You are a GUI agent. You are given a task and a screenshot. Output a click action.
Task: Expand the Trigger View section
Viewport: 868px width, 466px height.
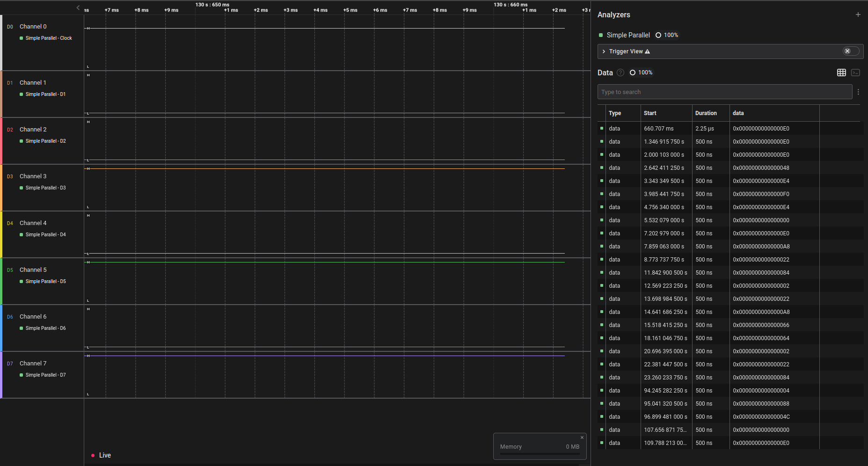point(604,51)
